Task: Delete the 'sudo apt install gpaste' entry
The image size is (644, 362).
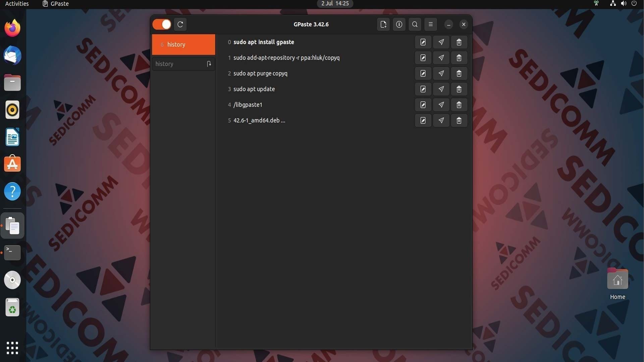Action: (459, 42)
